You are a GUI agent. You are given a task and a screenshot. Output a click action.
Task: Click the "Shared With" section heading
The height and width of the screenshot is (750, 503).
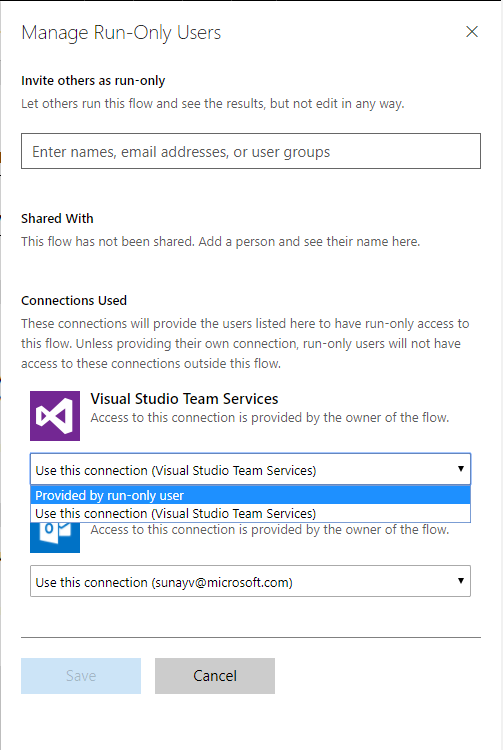(x=57, y=219)
